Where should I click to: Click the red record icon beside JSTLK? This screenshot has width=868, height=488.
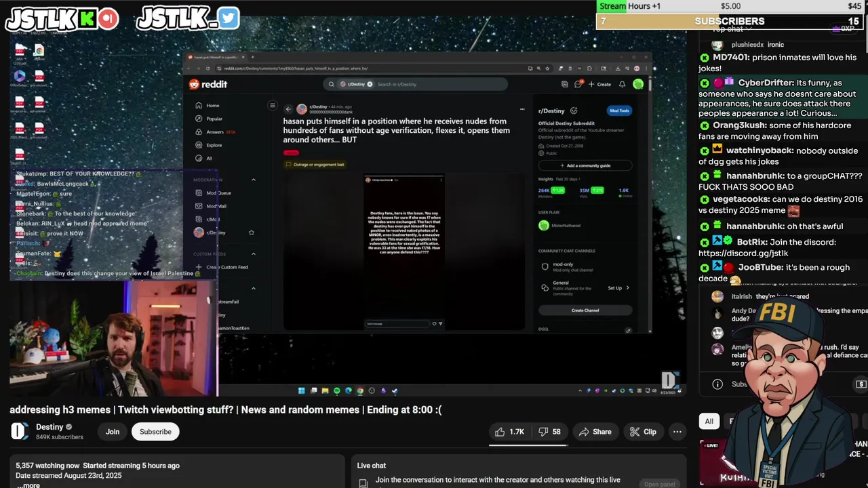pos(108,19)
